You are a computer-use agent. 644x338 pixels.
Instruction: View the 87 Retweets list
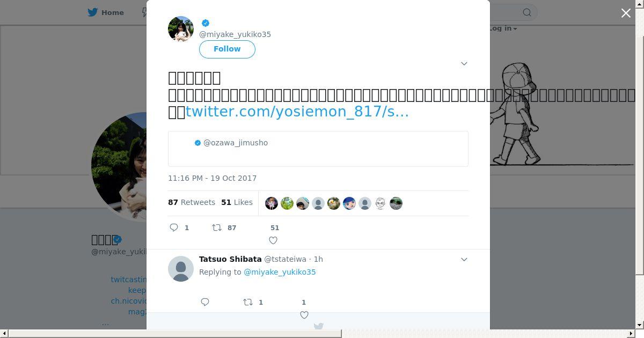(192, 202)
